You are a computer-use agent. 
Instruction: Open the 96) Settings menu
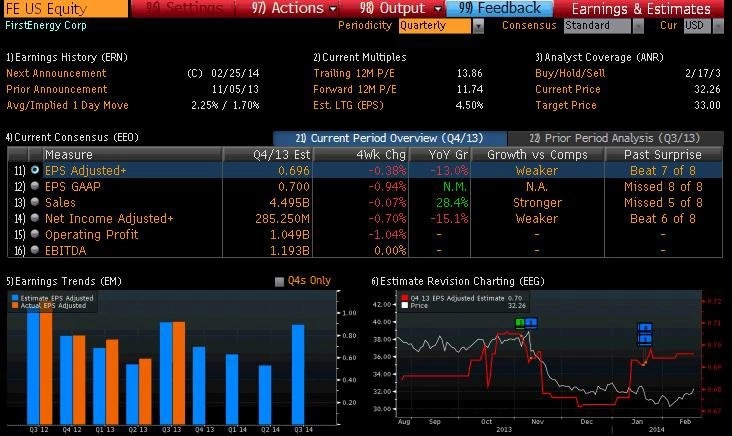[x=184, y=8]
